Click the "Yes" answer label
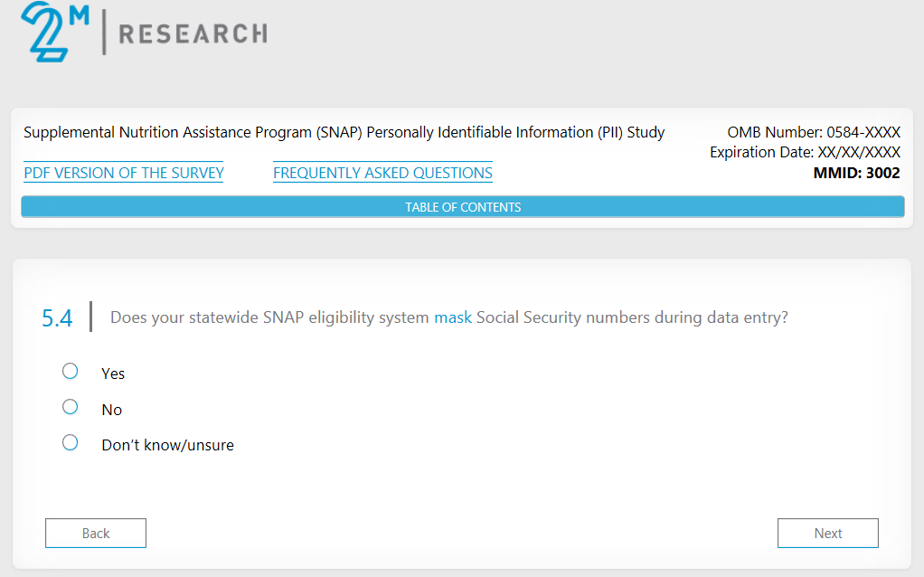Screen dimensions: 924x577 tap(113, 374)
